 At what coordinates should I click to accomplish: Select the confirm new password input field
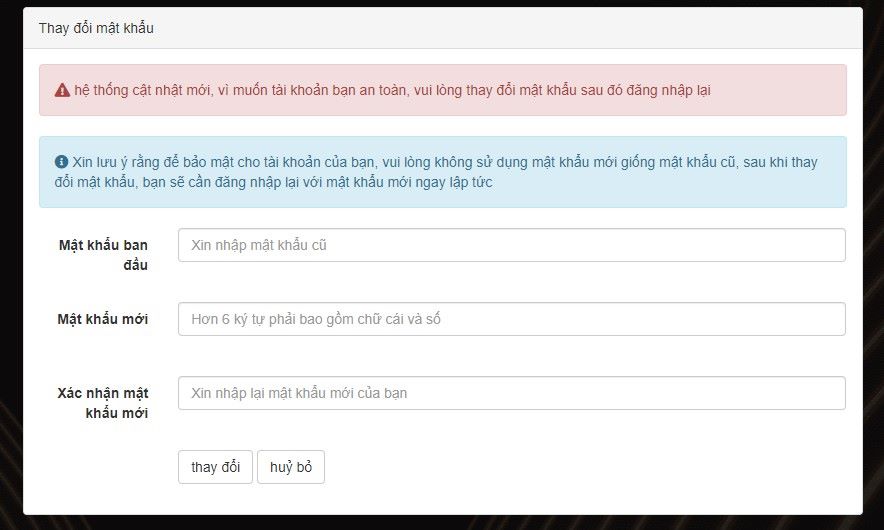[511, 393]
